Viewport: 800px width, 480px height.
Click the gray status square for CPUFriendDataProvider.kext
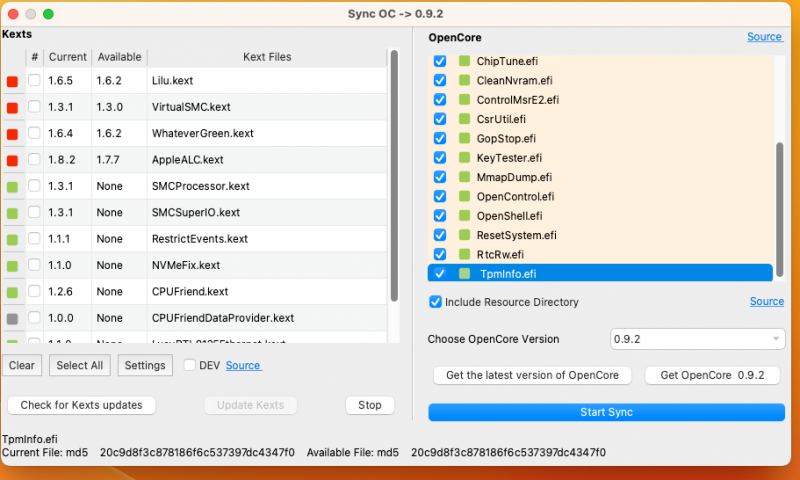tap(12, 318)
